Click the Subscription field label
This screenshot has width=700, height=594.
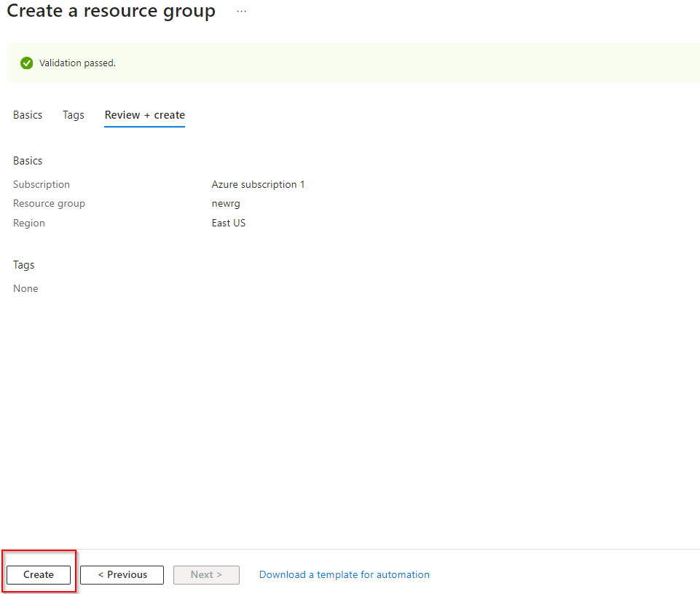[x=42, y=184]
